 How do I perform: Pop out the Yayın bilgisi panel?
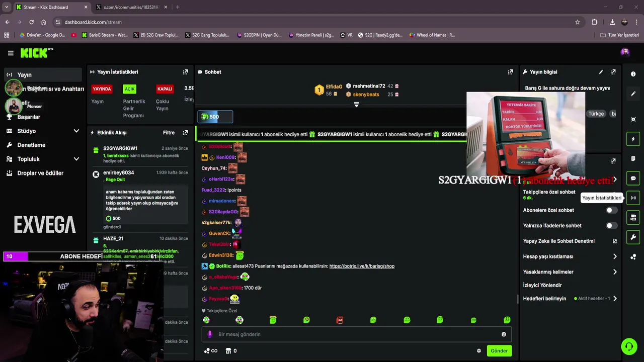[x=613, y=72]
